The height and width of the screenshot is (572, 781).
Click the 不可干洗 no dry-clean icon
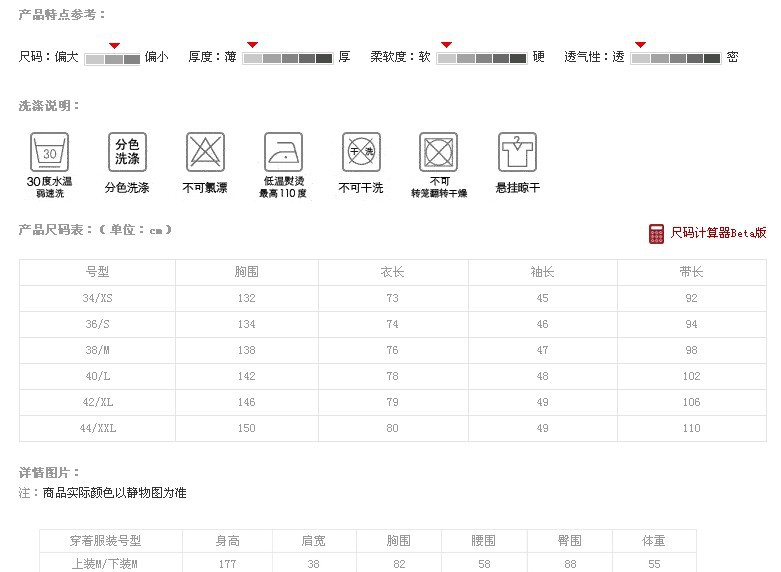coord(361,152)
